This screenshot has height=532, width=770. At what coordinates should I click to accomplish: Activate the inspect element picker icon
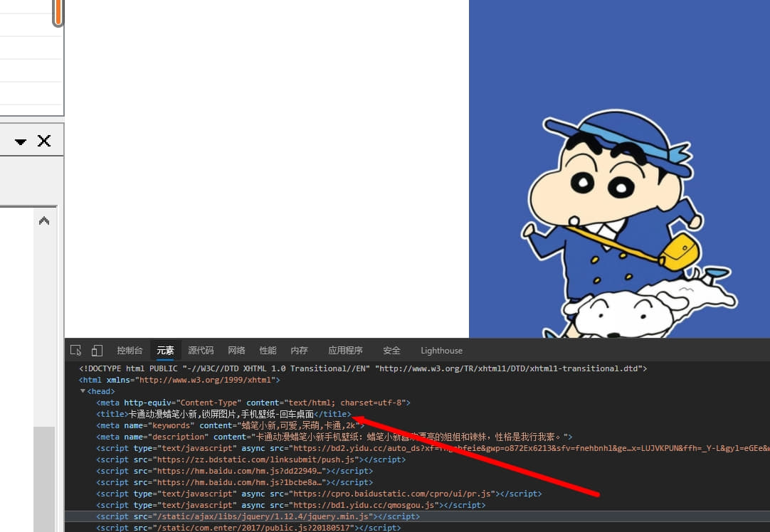coord(75,351)
